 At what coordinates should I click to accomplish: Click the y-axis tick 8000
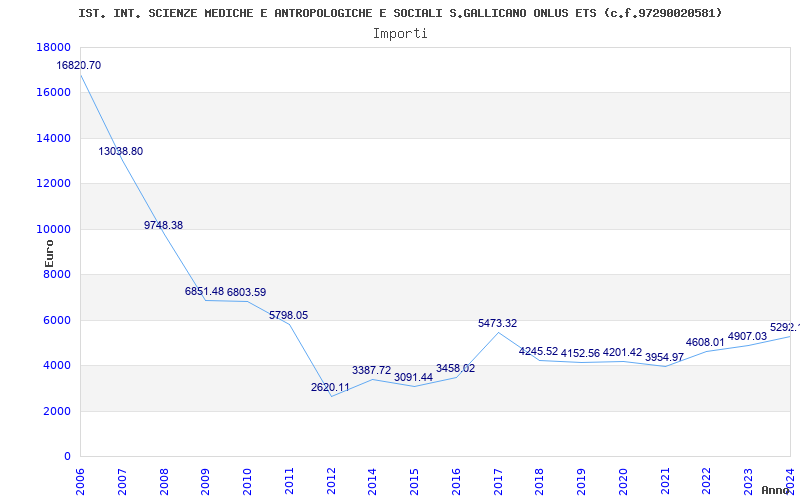[x=57, y=274]
